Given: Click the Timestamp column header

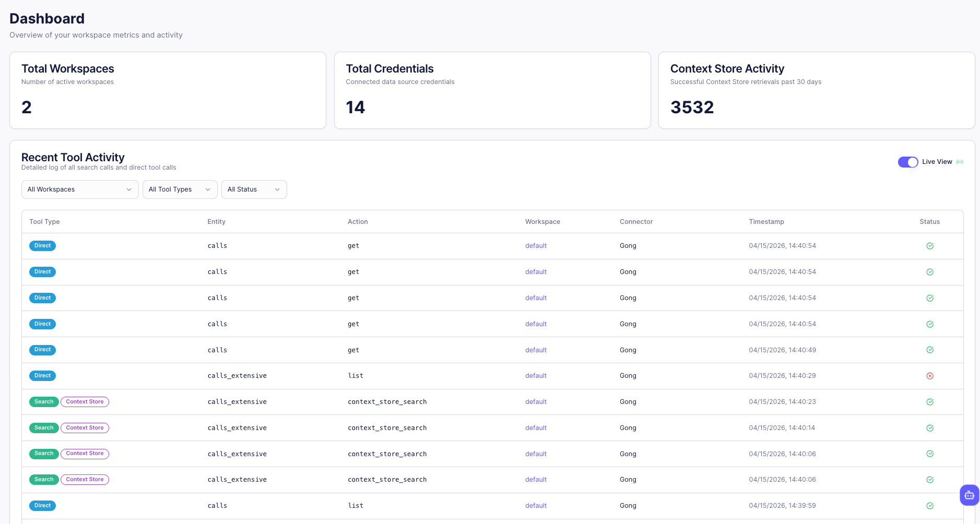Looking at the screenshot, I should 766,222.
